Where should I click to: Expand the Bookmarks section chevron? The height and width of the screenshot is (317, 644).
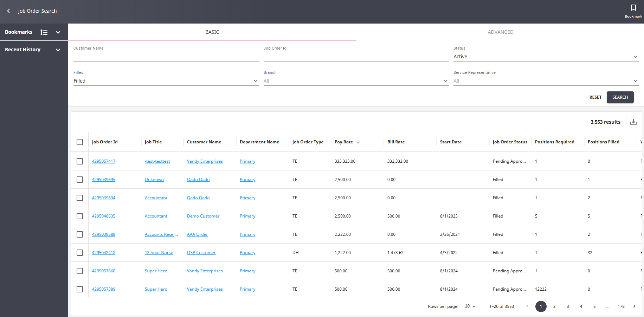coord(58,32)
